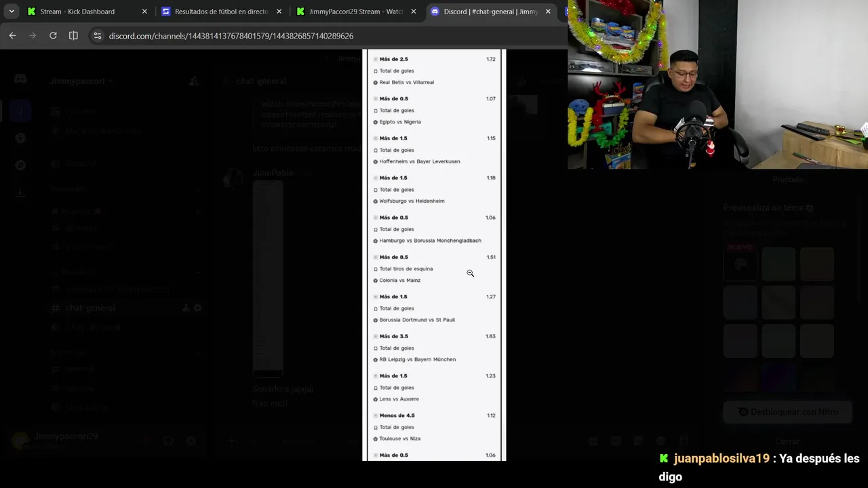Click Real Betis vs Villarreal match
Image resolution: width=868 pixels, height=488 pixels.
(x=406, y=82)
